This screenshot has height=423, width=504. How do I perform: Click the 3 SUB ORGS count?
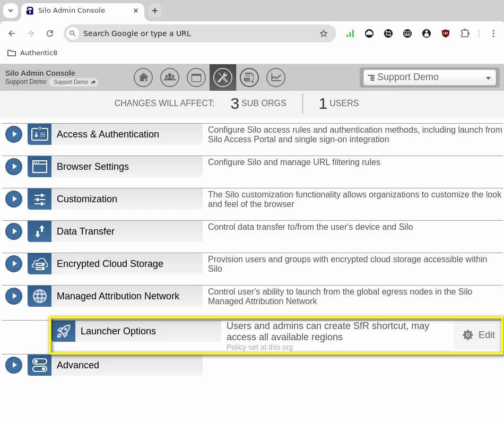pos(258,103)
